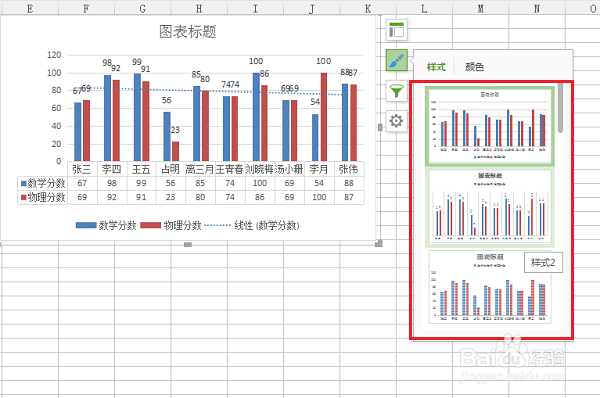Screen dimensions: 600x398
Task: Click the style panel vertical scrollbar
Action: [x=560, y=108]
